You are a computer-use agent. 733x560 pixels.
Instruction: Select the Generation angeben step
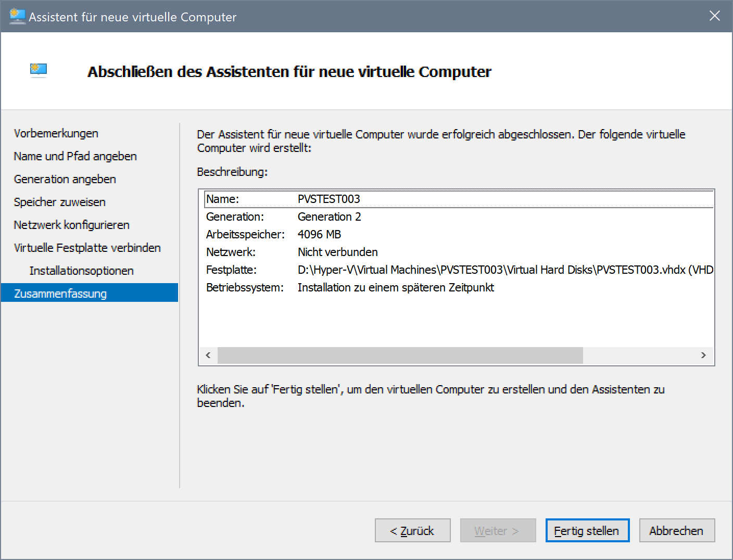65,179
